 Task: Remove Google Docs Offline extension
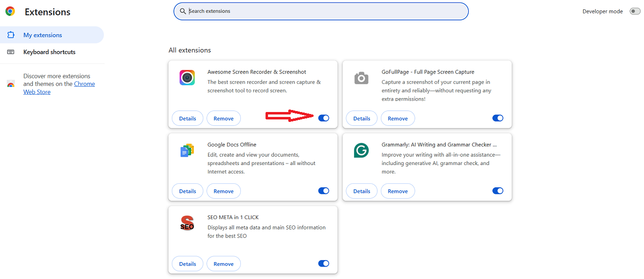[x=223, y=191]
